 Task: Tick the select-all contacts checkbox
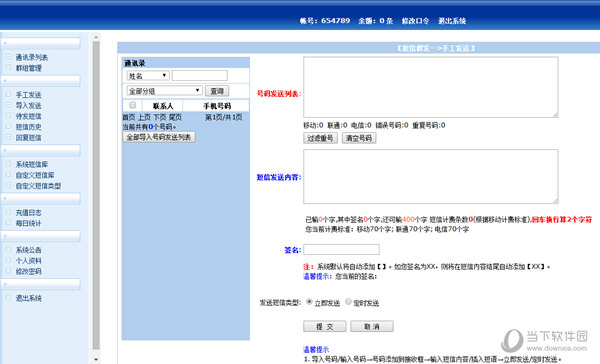(132, 105)
